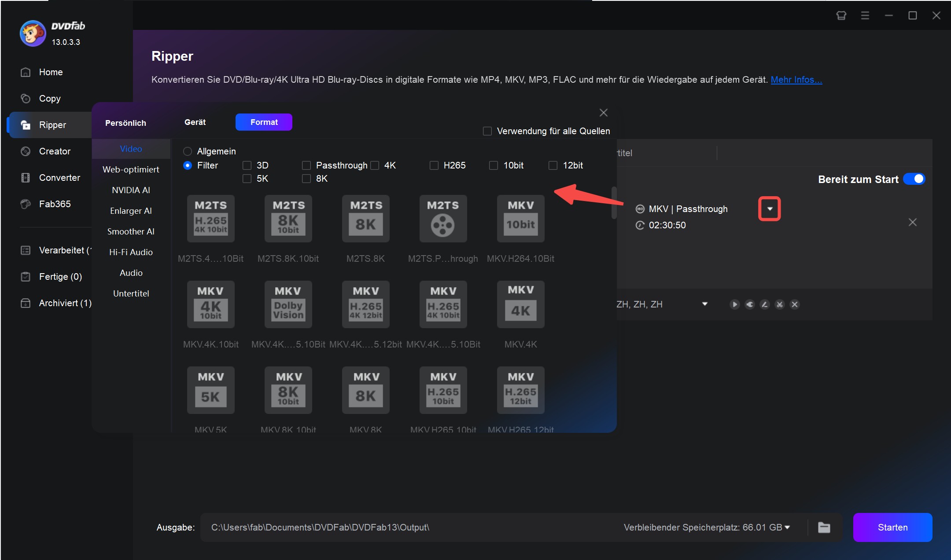
Task: Select the Filter radio button
Action: pos(187,165)
